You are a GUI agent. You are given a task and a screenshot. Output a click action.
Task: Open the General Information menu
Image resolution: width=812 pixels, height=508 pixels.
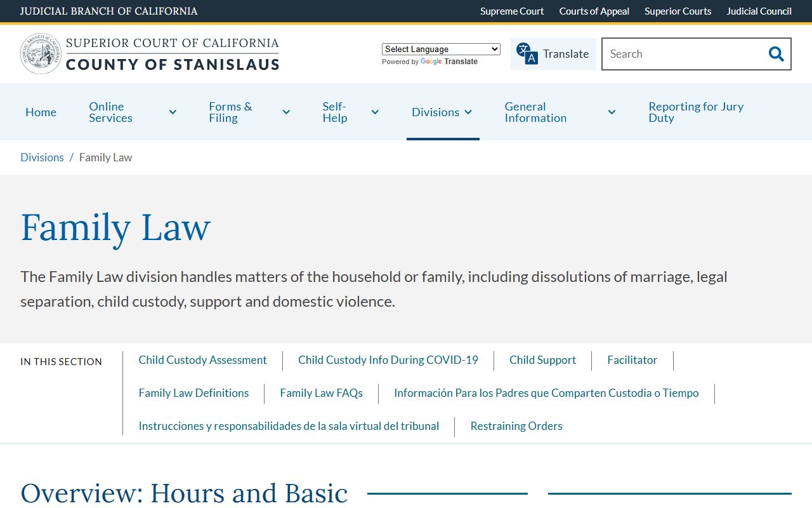(x=535, y=112)
